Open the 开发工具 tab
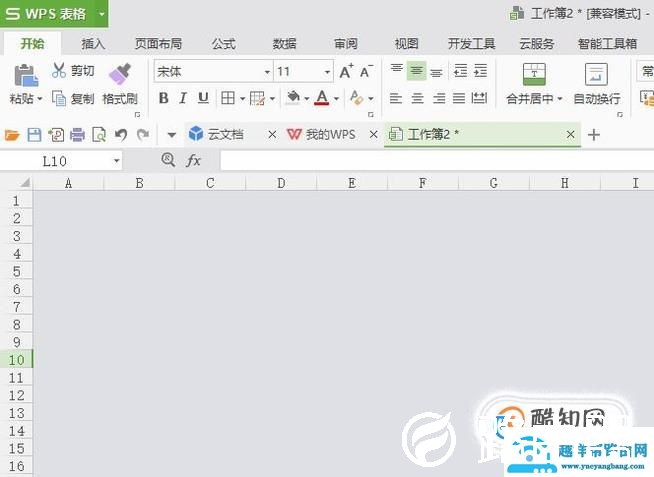This screenshot has width=654, height=477. click(471, 44)
